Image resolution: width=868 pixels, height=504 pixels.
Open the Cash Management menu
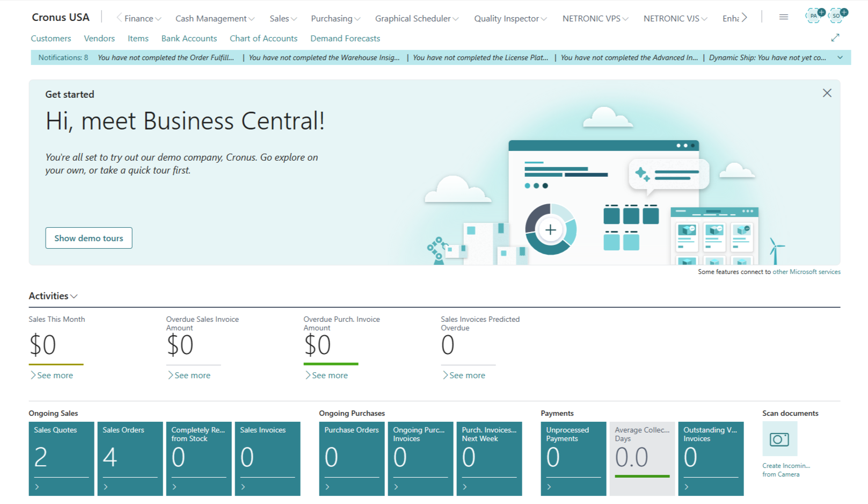[x=215, y=18]
